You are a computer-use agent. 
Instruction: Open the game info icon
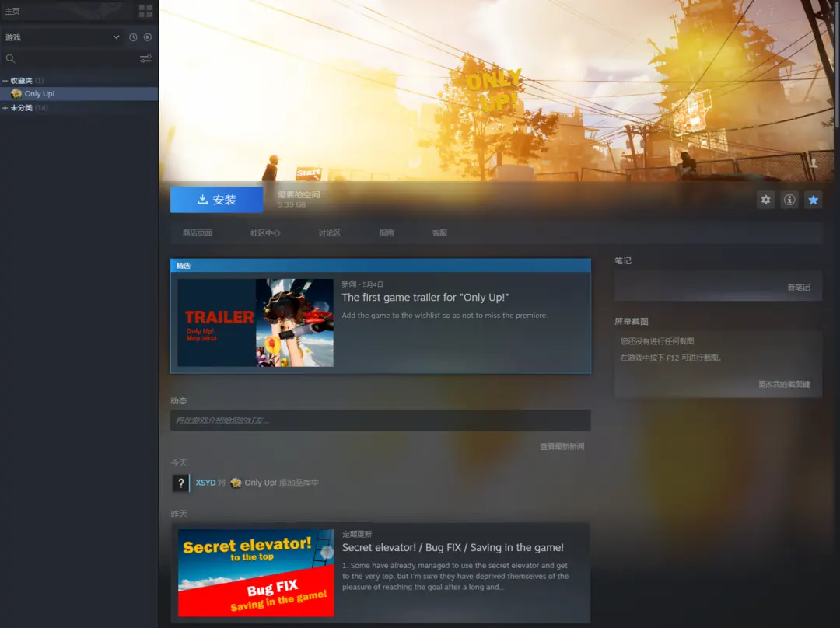tap(789, 200)
